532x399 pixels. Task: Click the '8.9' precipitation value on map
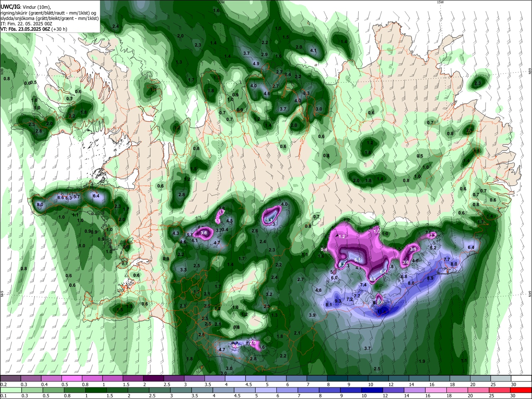[x=430, y=278]
